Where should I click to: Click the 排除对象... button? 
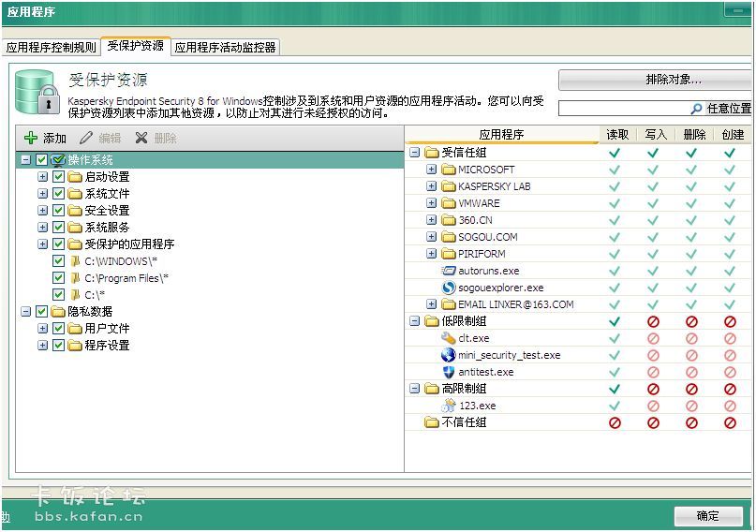point(655,80)
